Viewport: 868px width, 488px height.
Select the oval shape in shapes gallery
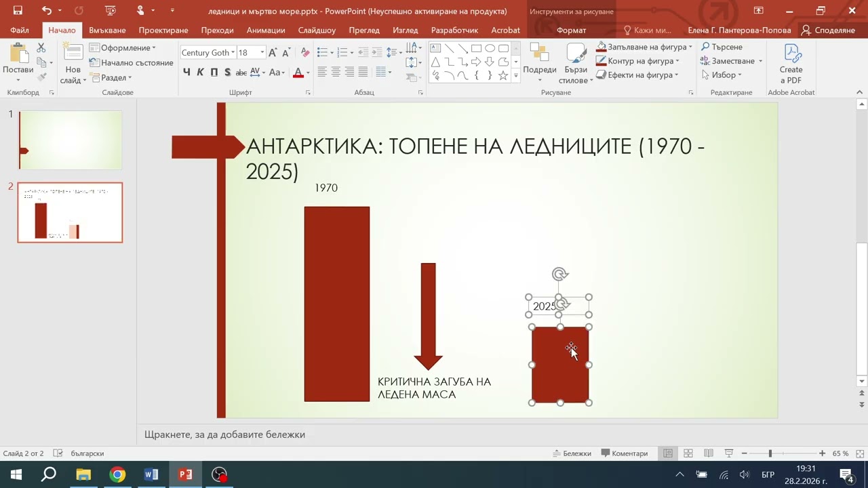(x=490, y=48)
